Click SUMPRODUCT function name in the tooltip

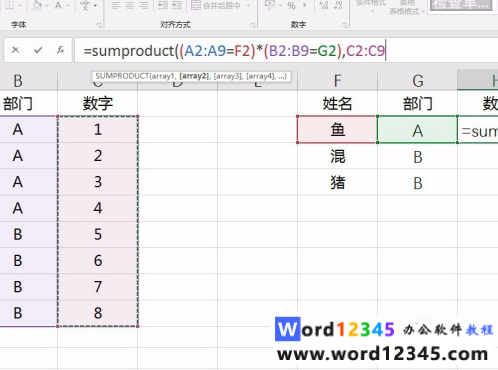122,76
